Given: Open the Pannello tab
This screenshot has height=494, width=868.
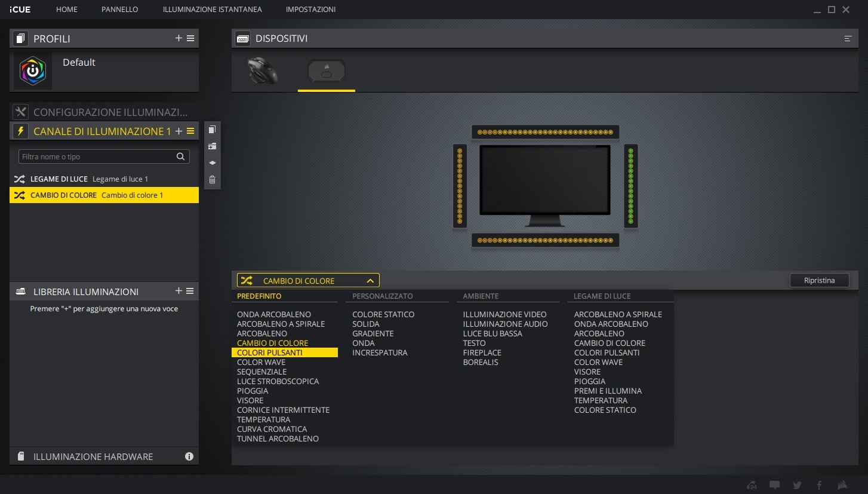Looking at the screenshot, I should click(x=120, y=10).
